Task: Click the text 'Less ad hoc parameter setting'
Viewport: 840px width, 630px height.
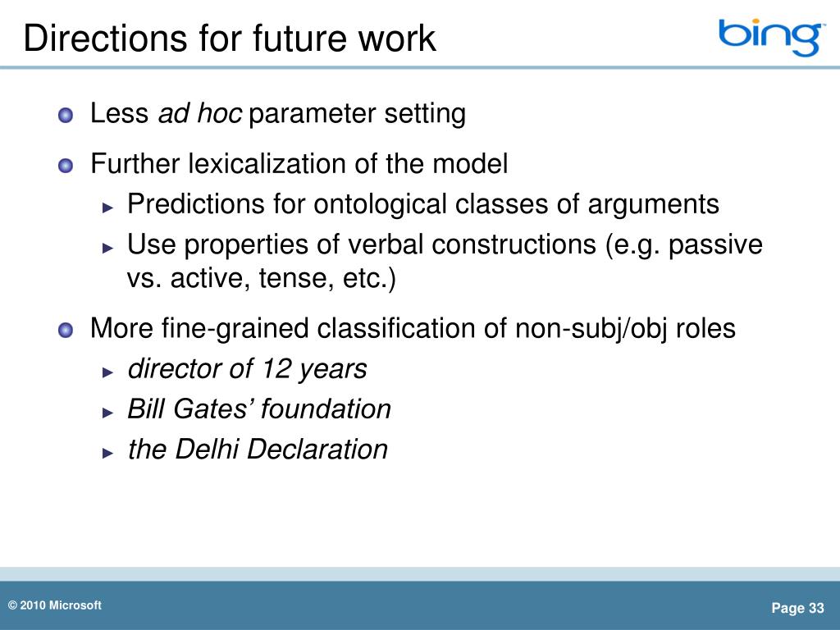Action: (278, 114)
